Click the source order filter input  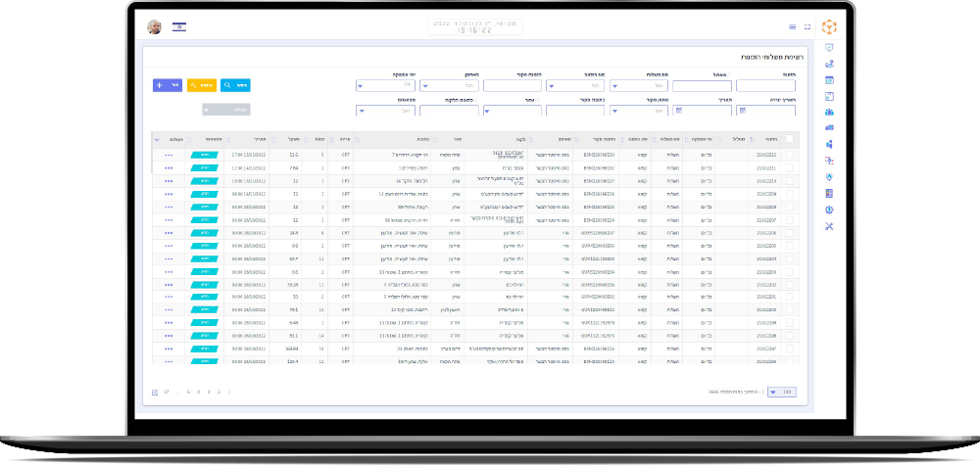[x=512, y=85]
